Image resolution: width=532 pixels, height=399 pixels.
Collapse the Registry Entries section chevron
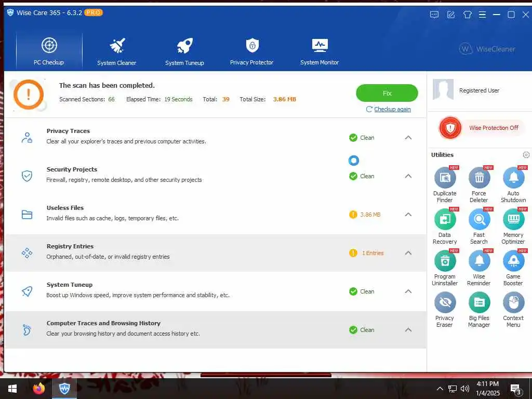coord(408,253)
